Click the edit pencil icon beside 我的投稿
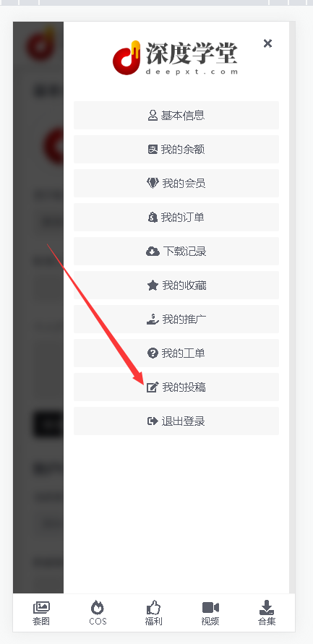 point(153,387)
